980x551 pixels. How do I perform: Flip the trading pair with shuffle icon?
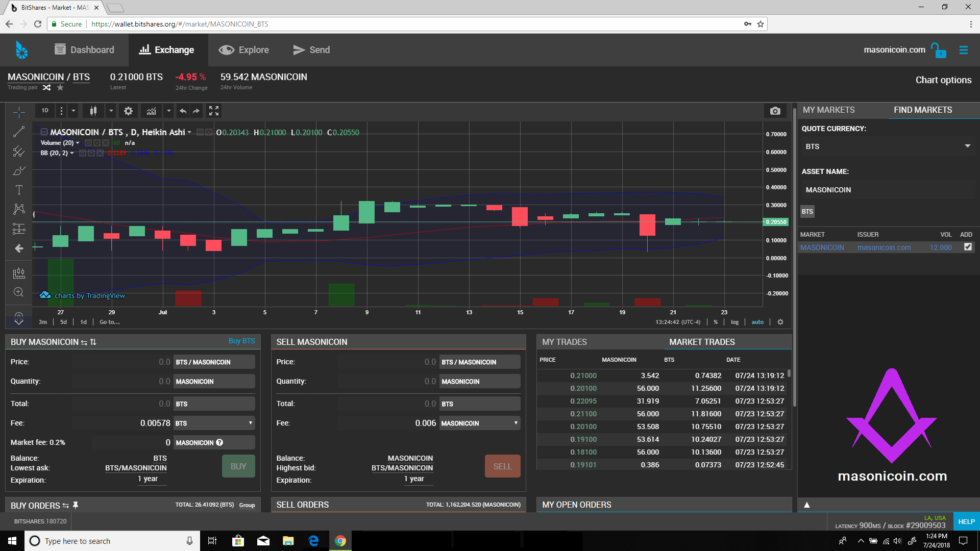(x=46, y=88)
